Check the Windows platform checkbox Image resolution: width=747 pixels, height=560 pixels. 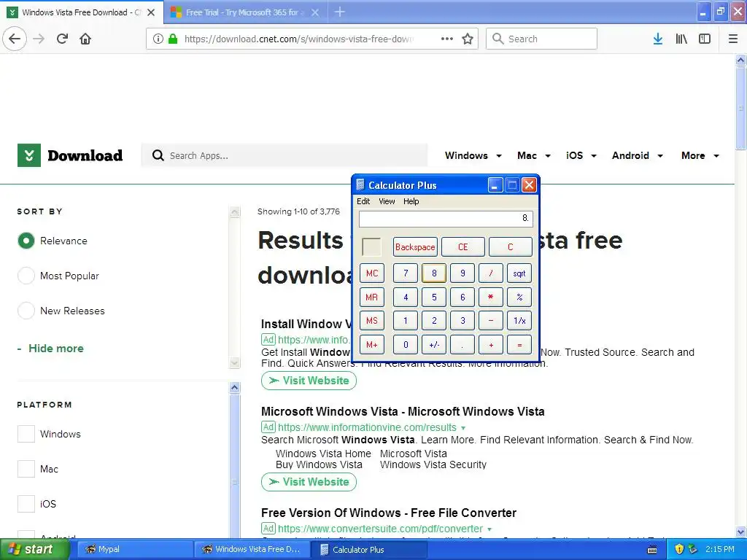[x=26, y=434]
